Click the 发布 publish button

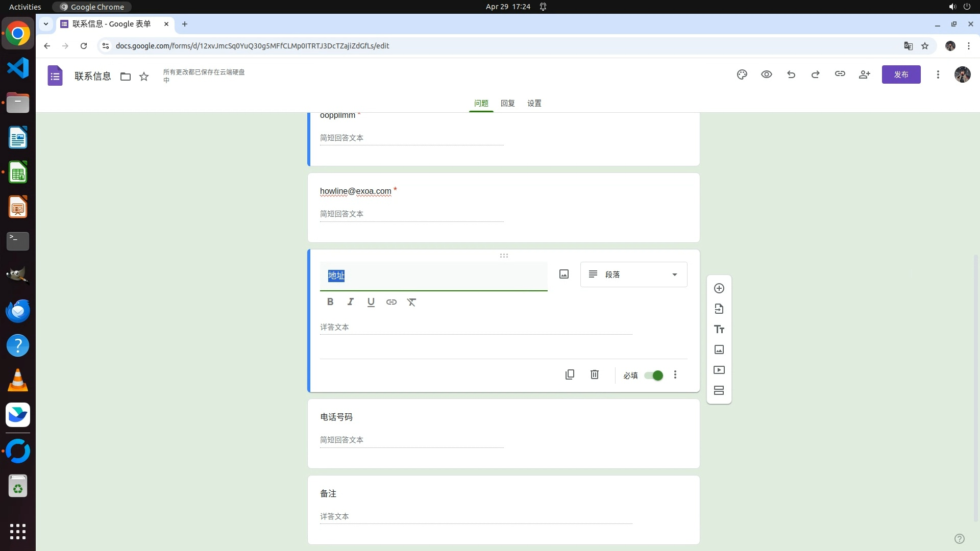(x=901, y=74)
